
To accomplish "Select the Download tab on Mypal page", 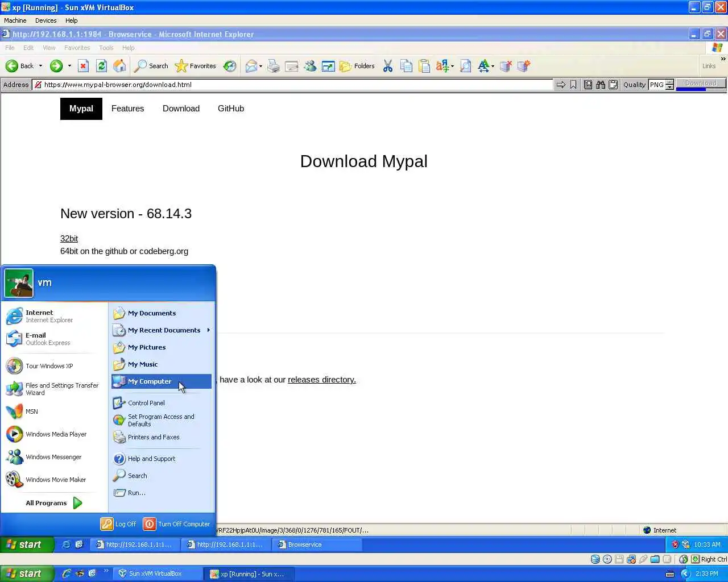I will [x=181, y=109].
